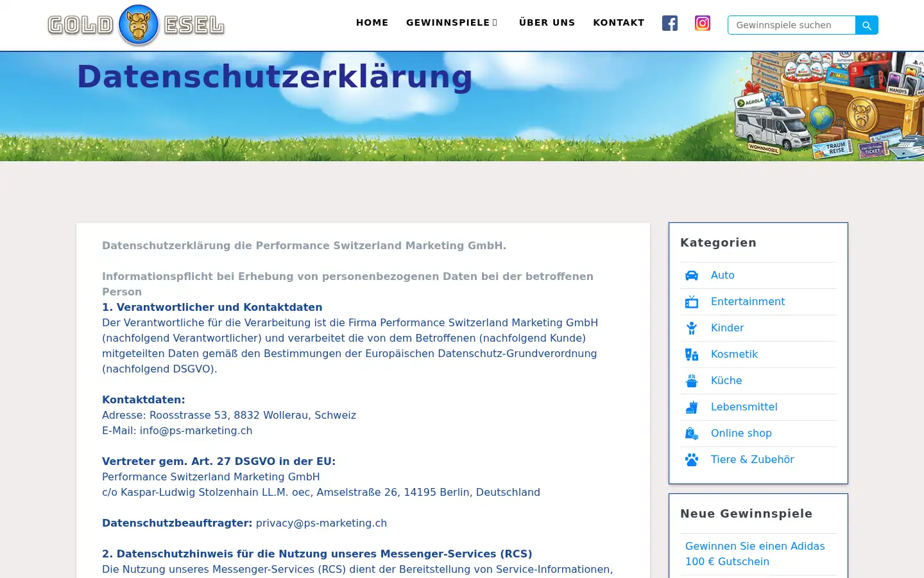Open the Über uns menu item
Screen dimensions: 924x578
(547, 22)
